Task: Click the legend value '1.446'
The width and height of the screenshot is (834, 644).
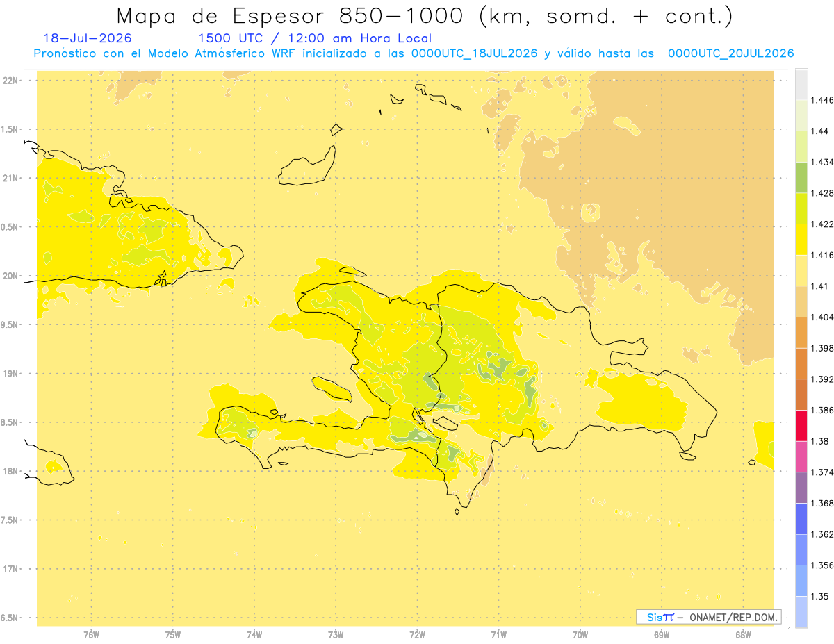Action: tap(822, 100)
